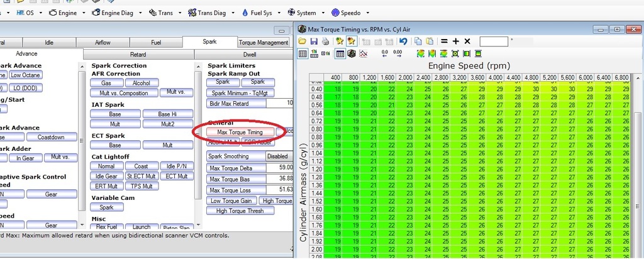Open the Max Torque Timing table button

tap(240, 132)
